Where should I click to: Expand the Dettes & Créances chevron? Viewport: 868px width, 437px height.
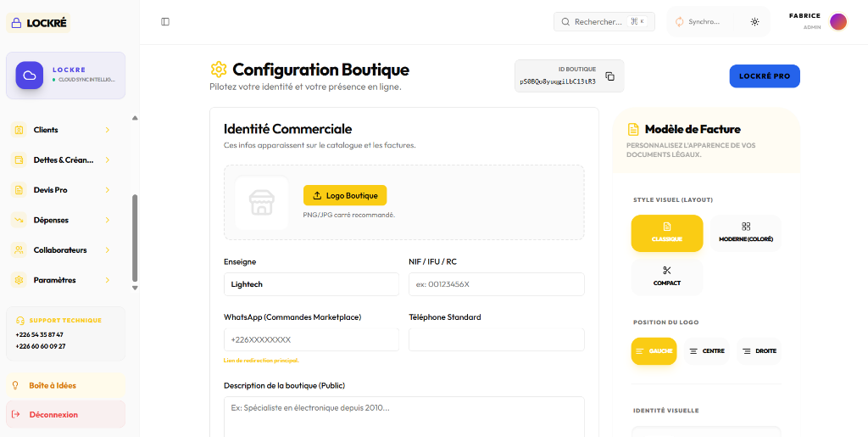coord(108,160)
